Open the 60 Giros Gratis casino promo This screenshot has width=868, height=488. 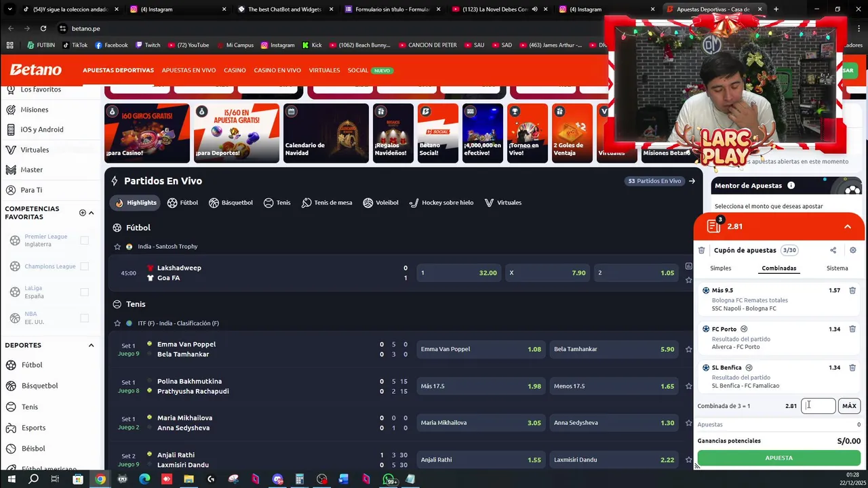(147, 133)
